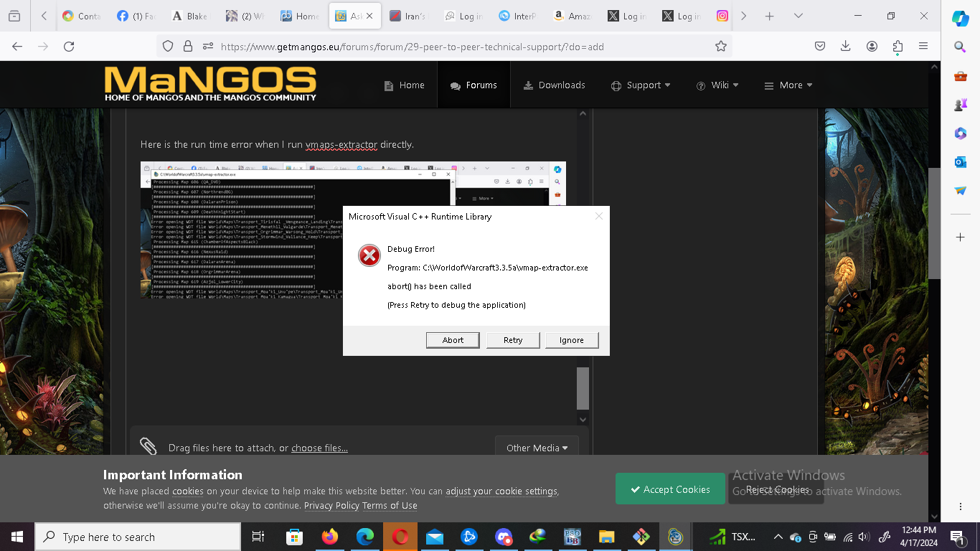Open the Mail app on the taskbar

[x=435, y=537]
